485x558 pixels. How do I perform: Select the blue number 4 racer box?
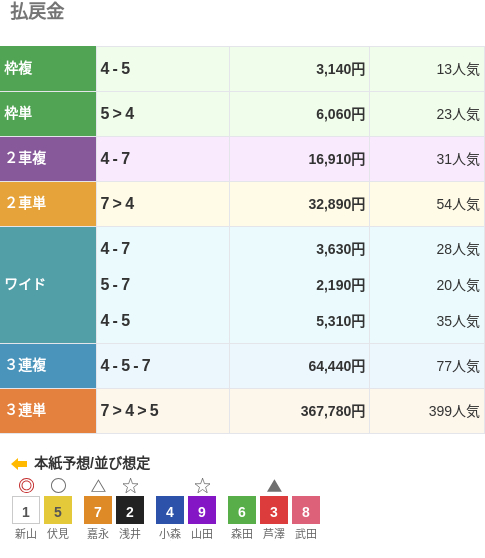(170, 510)
